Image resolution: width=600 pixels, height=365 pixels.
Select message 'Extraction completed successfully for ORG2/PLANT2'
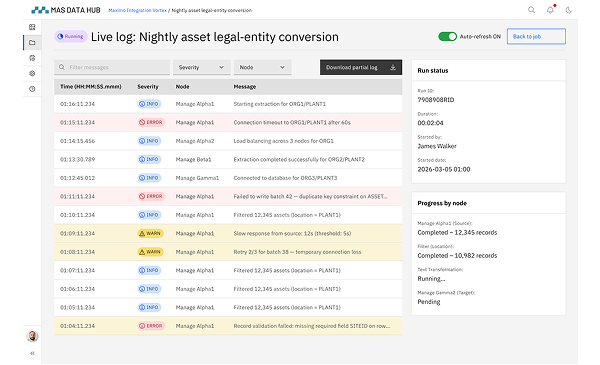click(299, 160)
